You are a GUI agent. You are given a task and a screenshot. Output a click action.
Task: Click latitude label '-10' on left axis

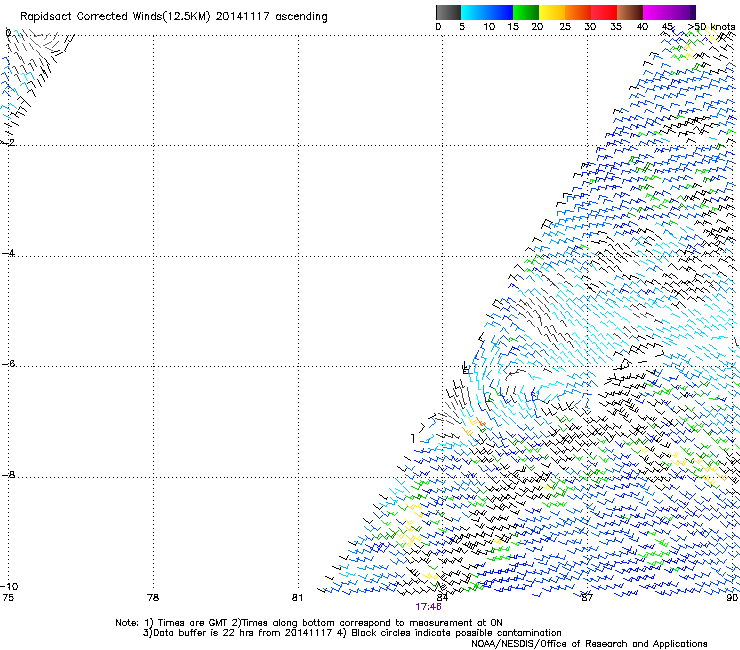point(9,586)
